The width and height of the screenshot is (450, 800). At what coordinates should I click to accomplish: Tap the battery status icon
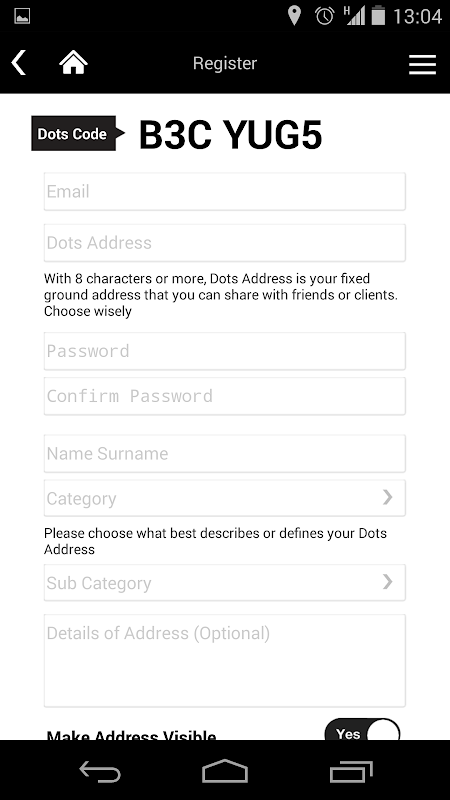[378, 15]
